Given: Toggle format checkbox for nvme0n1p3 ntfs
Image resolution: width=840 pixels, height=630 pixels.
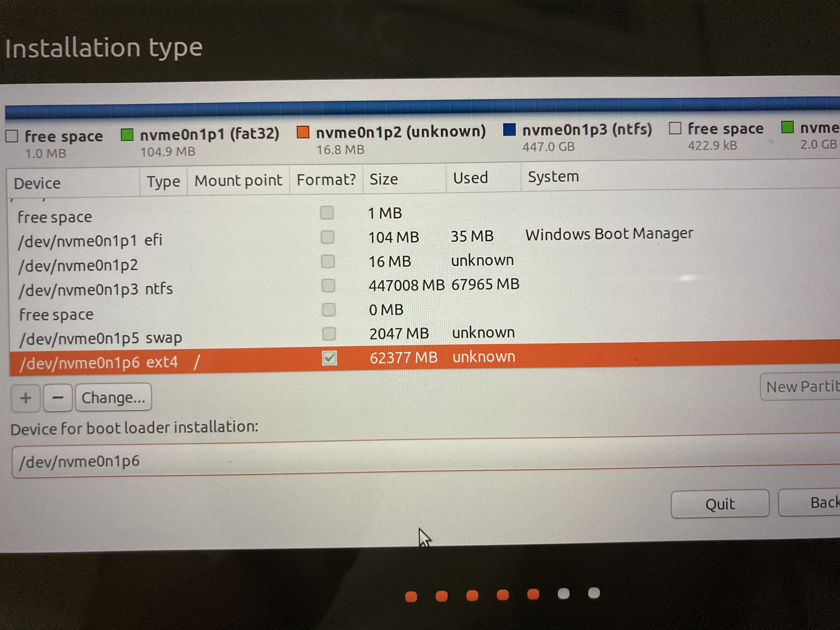Looking at the screenshot, I should click(328, 286).
